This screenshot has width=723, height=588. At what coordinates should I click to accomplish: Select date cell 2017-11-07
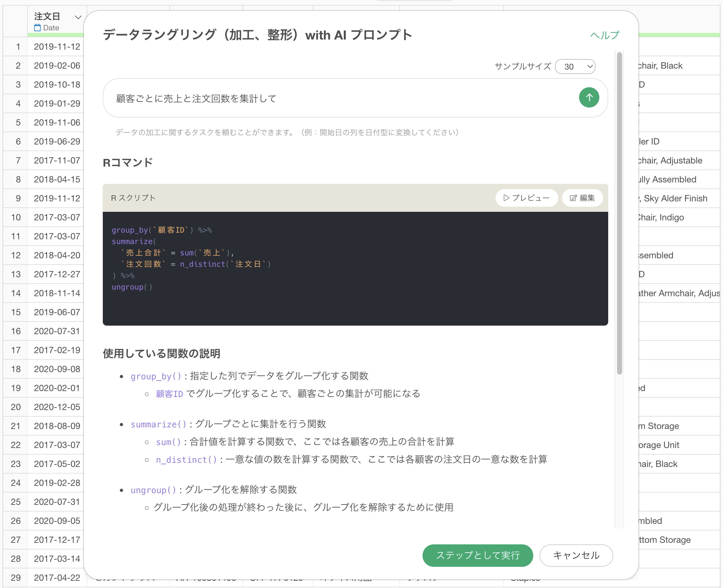pos(57,160)
